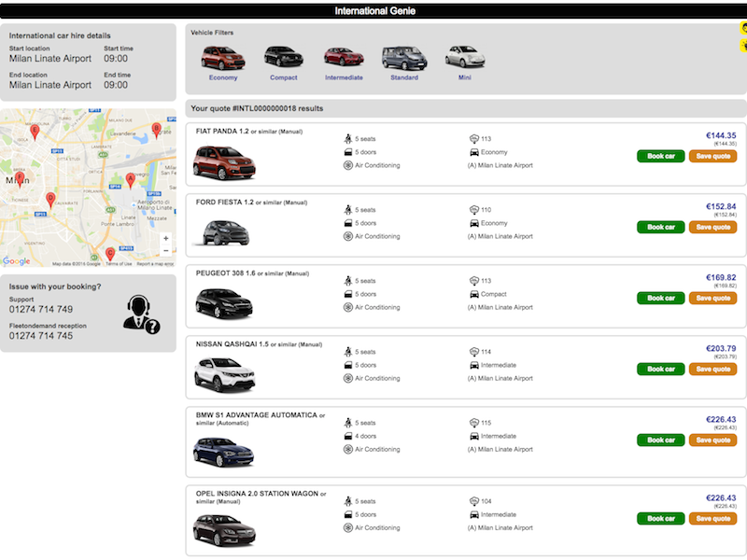Click seats icon for Nissan Qashqai
Screen dimensions: 747x560
point(348,352)
